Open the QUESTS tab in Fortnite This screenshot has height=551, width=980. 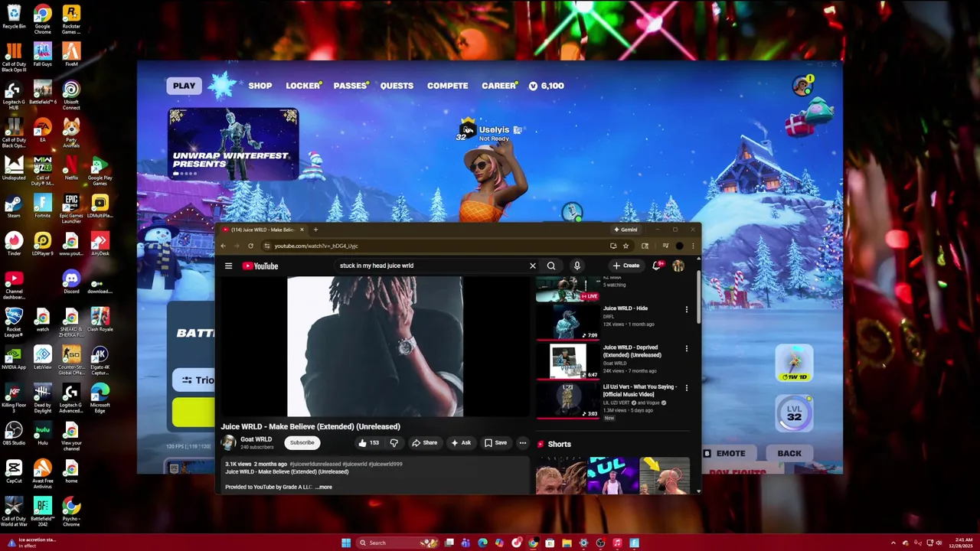tap(397, 86)
